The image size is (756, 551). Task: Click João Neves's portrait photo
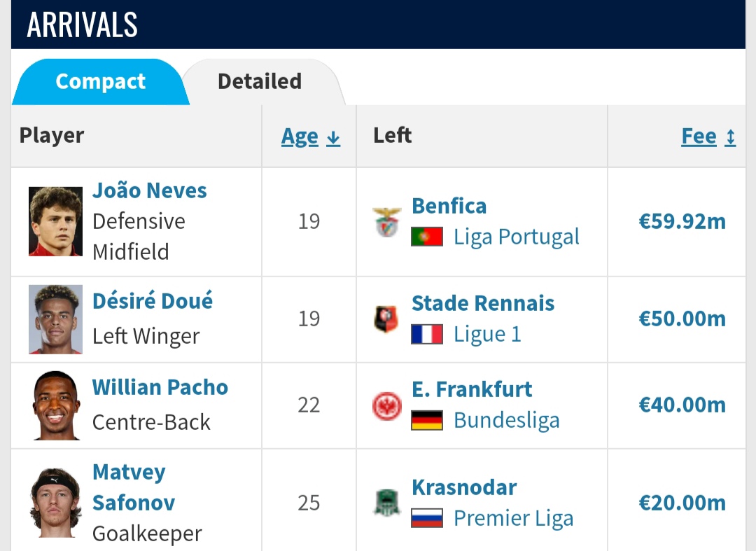tap(56, 221)
